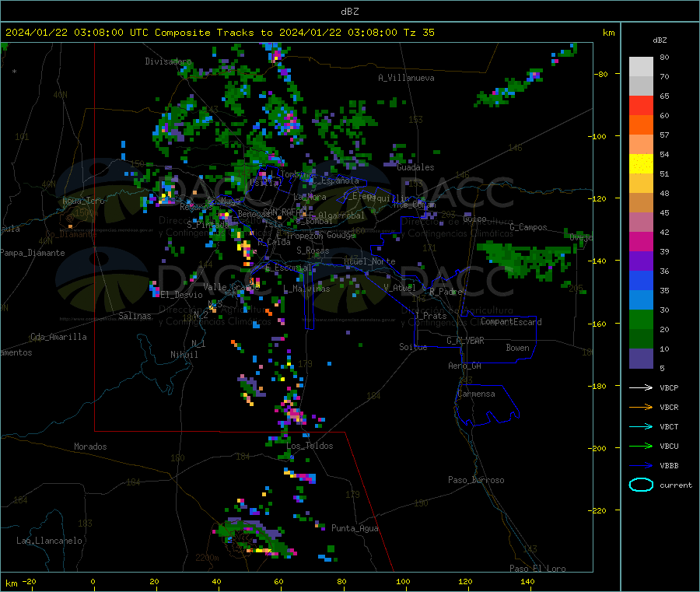Click the Bowen map label
The width and height of the screenshot is (700, 592).
(517, 348)
